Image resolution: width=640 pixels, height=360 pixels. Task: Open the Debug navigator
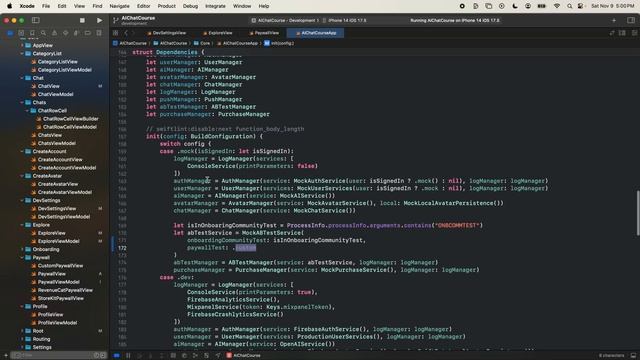click(x=76, y=33)
